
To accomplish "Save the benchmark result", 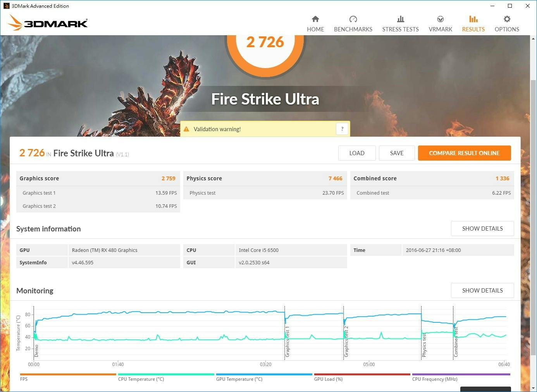I will 396,153.
